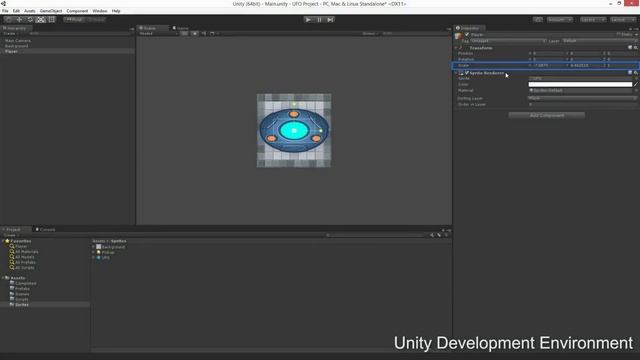Screen dimensions: 640x360
Task: Open the File menu
Action: pos(5,11)
